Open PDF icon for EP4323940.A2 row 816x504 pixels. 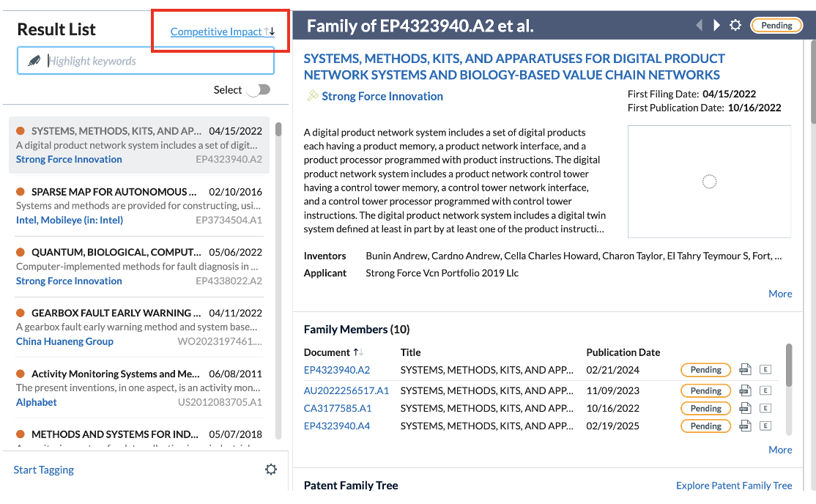(745, 370)
